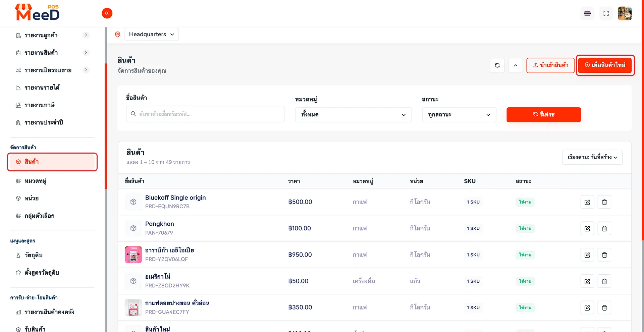Click the Pangkhon placeholder box icon

pos(133,228)
